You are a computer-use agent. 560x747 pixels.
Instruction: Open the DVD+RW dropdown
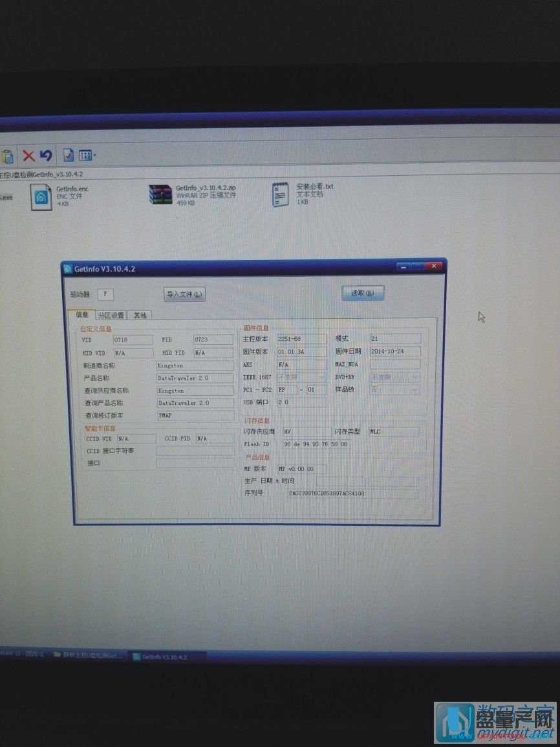395,377
